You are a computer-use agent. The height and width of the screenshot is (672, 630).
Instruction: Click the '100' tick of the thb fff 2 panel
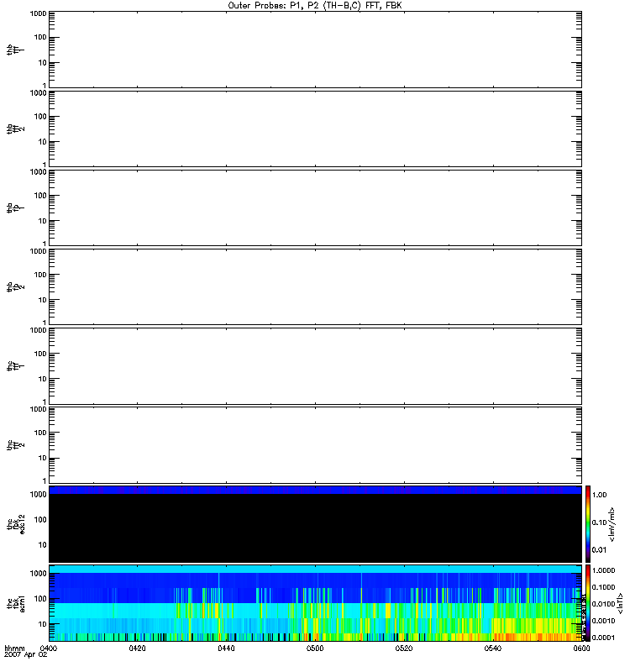pos(40,117)
